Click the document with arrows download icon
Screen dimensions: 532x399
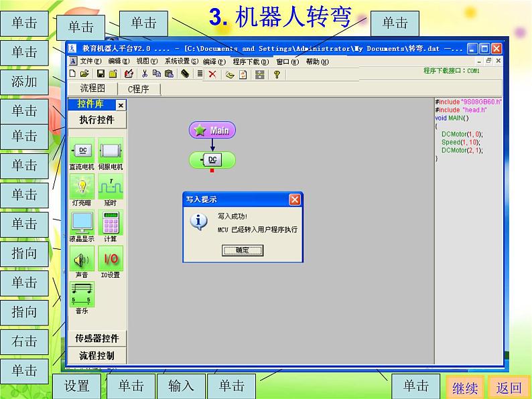click(243, 74)
